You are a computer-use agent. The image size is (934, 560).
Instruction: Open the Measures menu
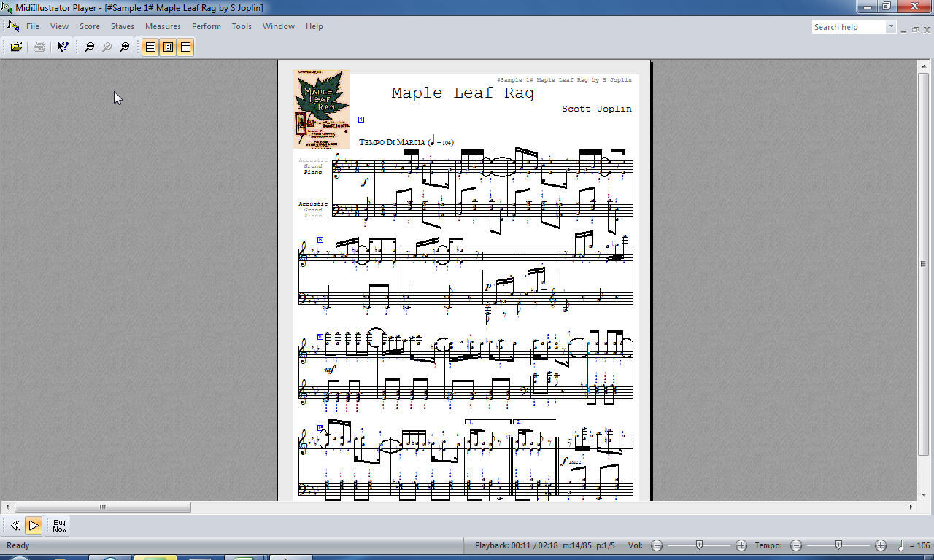[x=163, y=26]
